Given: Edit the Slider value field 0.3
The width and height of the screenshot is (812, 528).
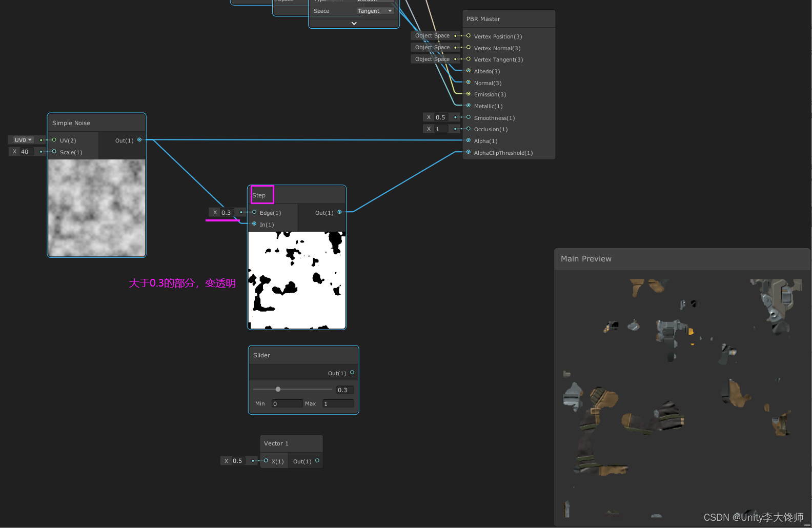Looking at the screenshot, I should (x=344, y=390).
